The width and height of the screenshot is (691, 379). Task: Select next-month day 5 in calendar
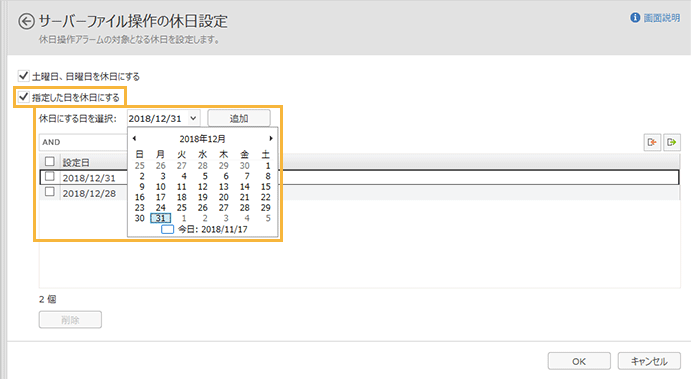(x=268, y=218)
